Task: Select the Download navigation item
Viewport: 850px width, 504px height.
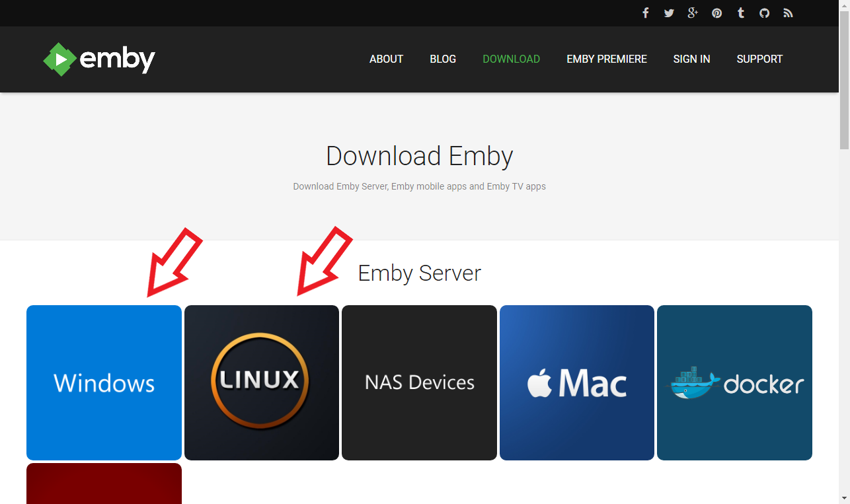Action: tap(511, 59)
